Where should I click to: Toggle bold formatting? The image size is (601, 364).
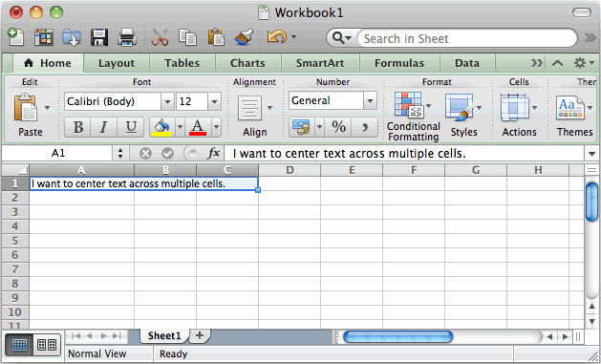(77, 127)
